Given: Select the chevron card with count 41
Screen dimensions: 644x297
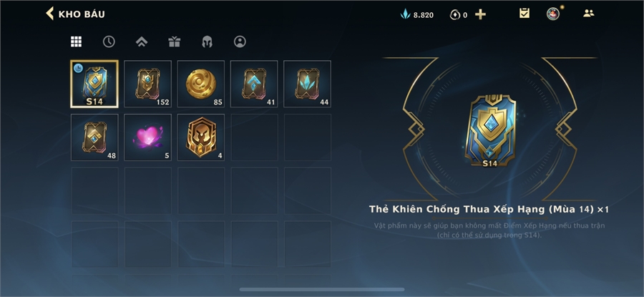Looking at the screenshot, I should [x=254, y=84].
